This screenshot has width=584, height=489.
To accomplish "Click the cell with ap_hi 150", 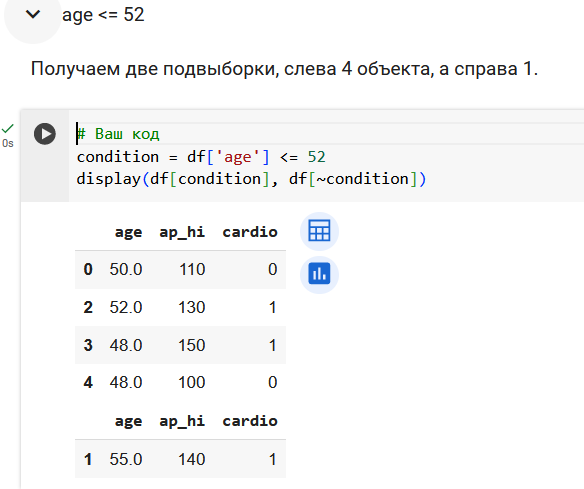I will 191,345.
